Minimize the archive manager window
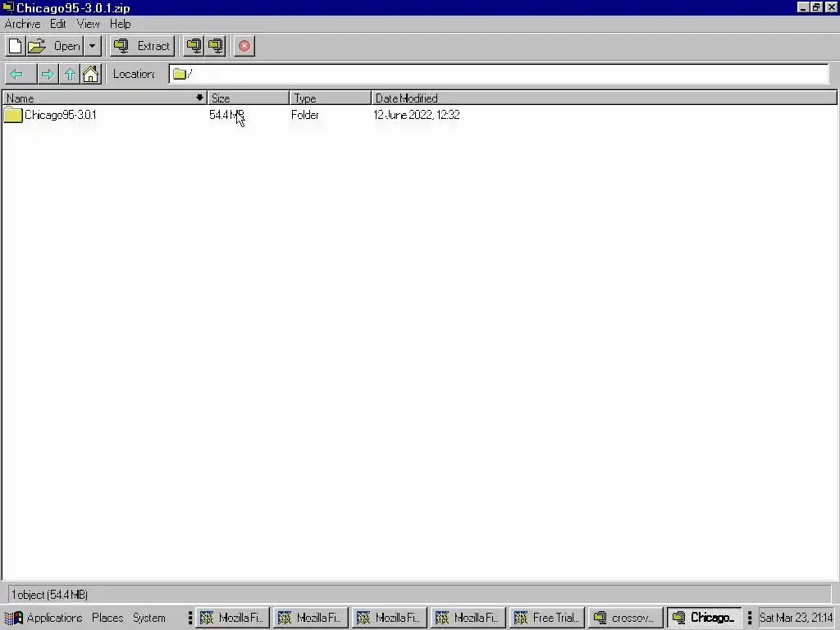This screenshot has height=630, width=840. 802,7
